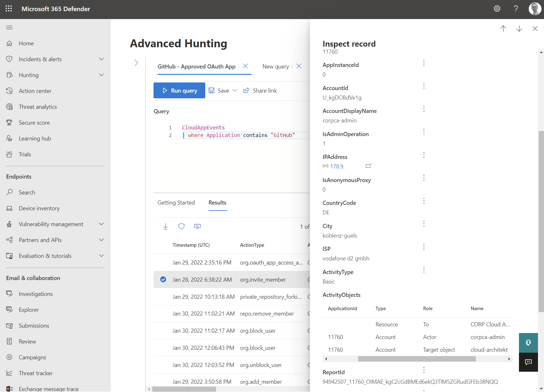Open more options for AppInstanceId
The image size is (544, 392).
tap(424, 63)
